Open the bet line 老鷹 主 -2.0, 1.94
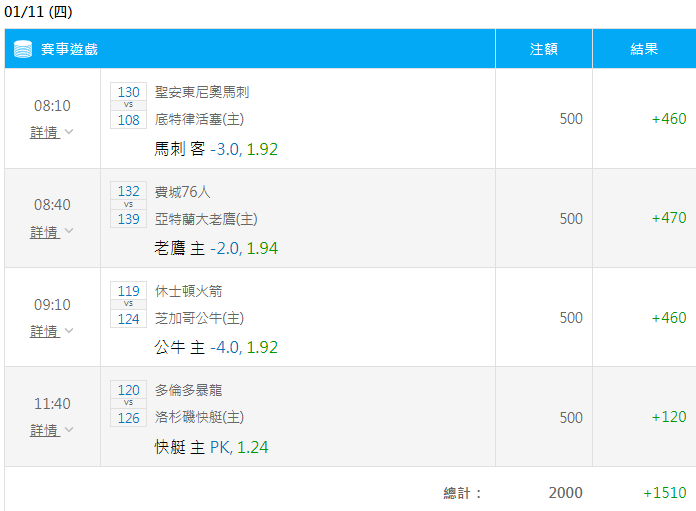The height and width of the screenshot is (511, 696). coord(216,248)
